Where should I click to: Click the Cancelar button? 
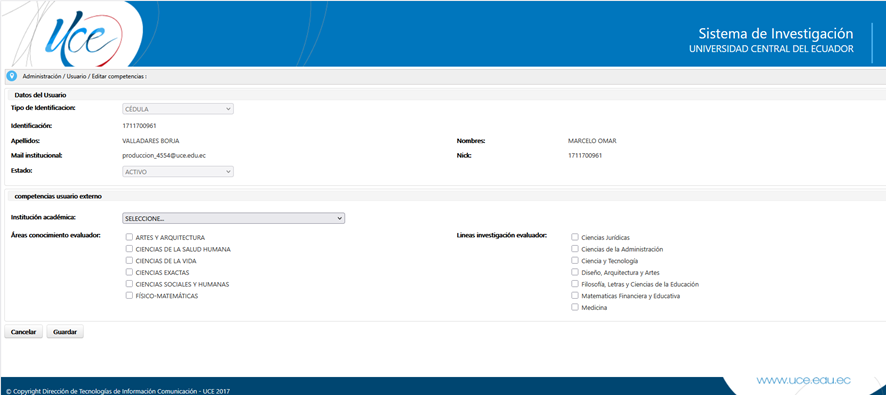pos(24,332)
